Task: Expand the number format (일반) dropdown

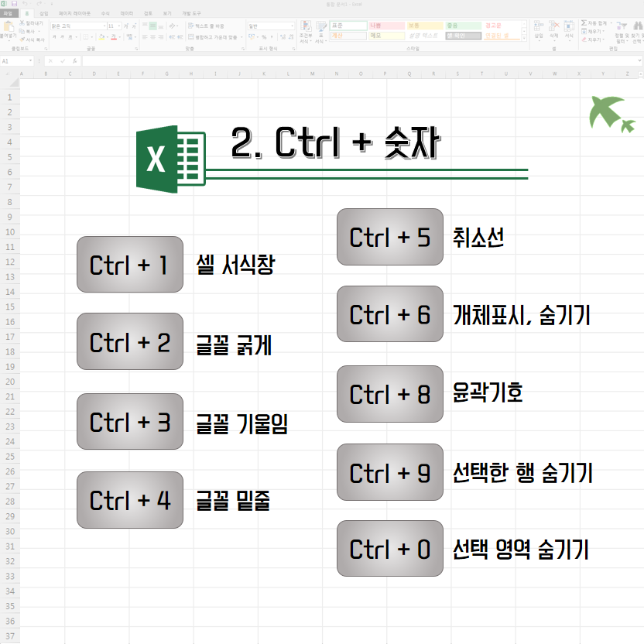Action: pos(292,26)
